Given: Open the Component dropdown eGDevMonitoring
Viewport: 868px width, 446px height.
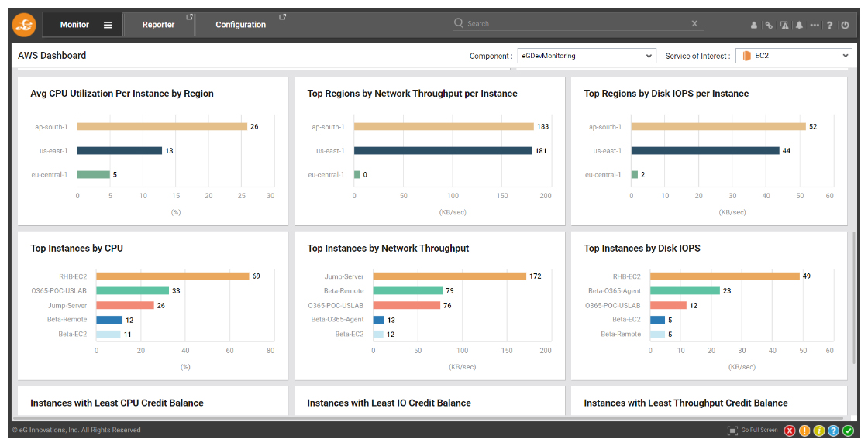Looking at the screenshot, I should click(587, 56).
